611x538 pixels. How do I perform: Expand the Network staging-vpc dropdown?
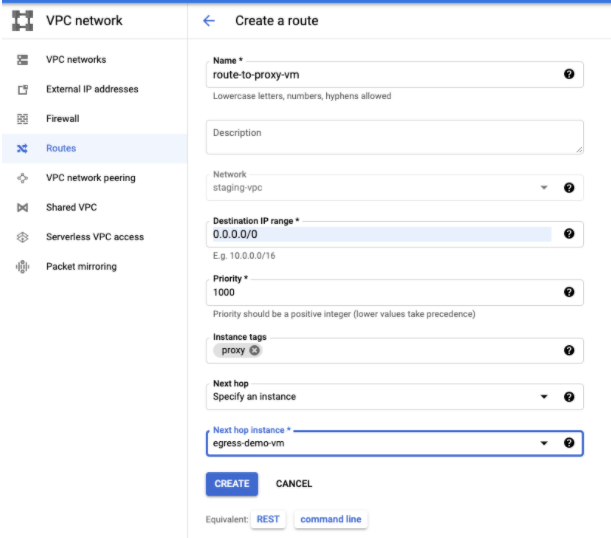[x=545, y=188]
